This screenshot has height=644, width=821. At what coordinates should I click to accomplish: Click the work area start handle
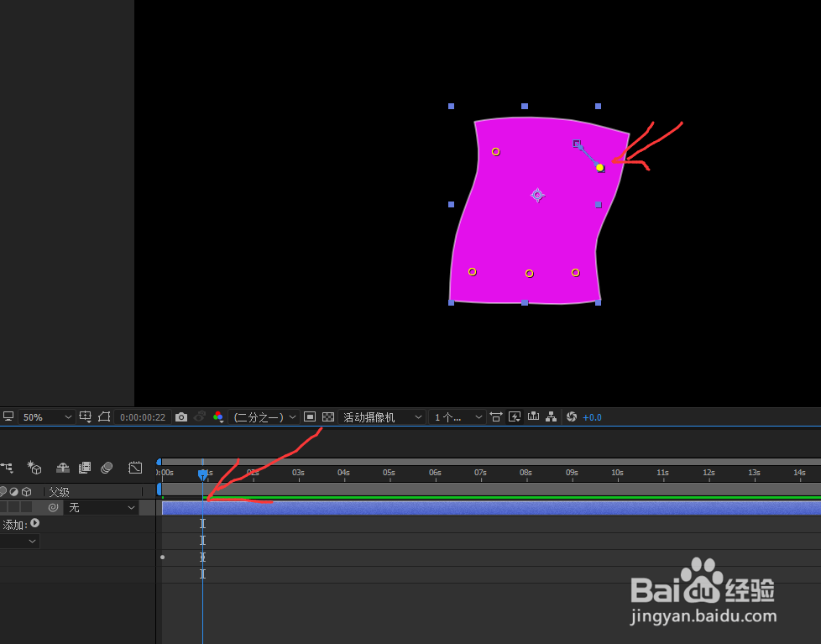click(x=159, y=490)
